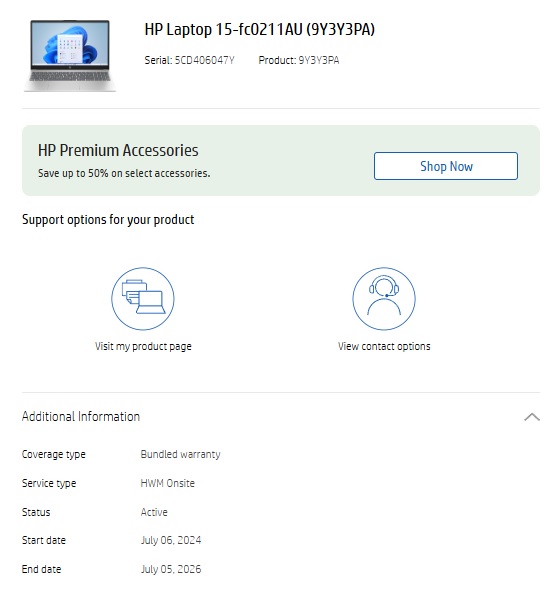Select the HP Laptop 15-fc0211AU title
The width and height of the screenshot is (556, 593).
259,29
